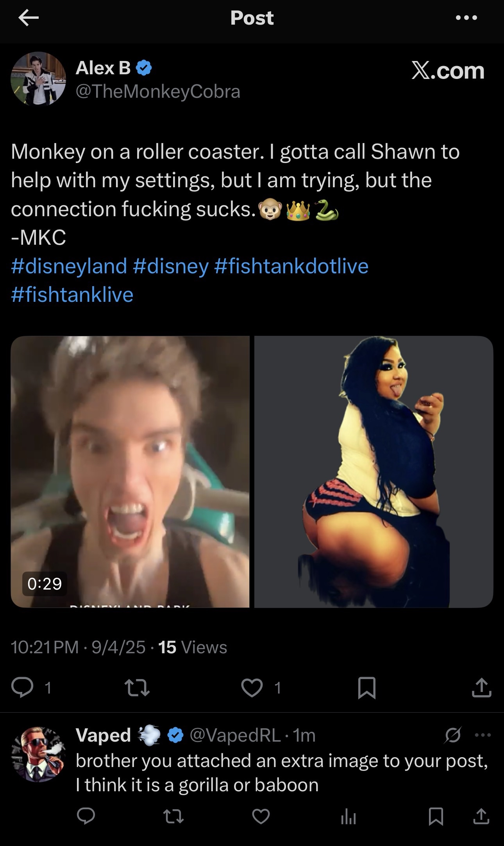View analytics for Vaped's reply
The width and height of the screenshot is (504, 846).
point(349,816)
